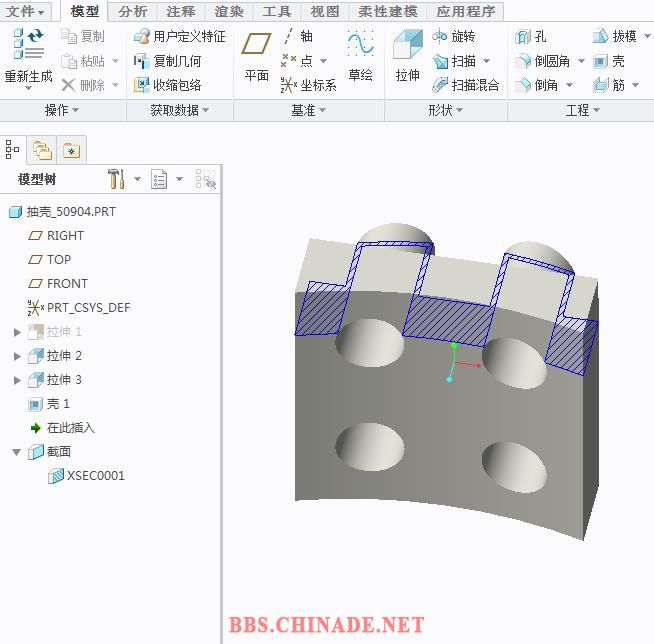Viewport: 654px width, 644px height.
Task: Select 抽壳_50904.PRT root in tree
Action: click(63, 212)
